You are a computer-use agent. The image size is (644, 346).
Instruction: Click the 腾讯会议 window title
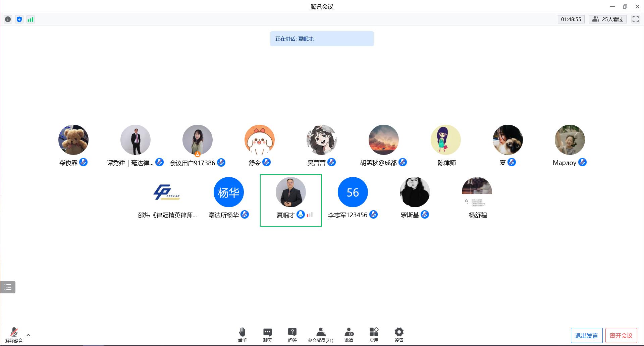(x=322, y=7)
